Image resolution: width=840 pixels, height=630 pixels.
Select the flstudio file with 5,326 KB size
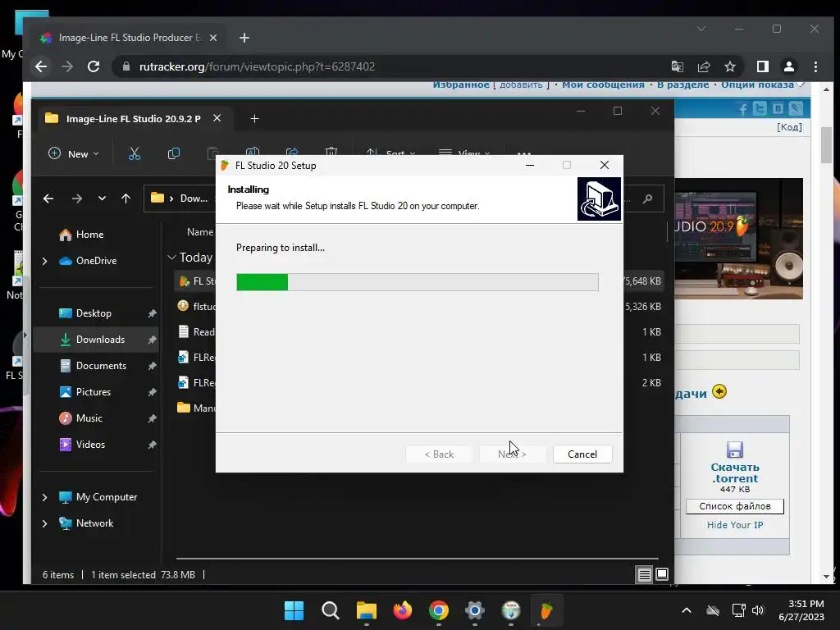[419, 307]
